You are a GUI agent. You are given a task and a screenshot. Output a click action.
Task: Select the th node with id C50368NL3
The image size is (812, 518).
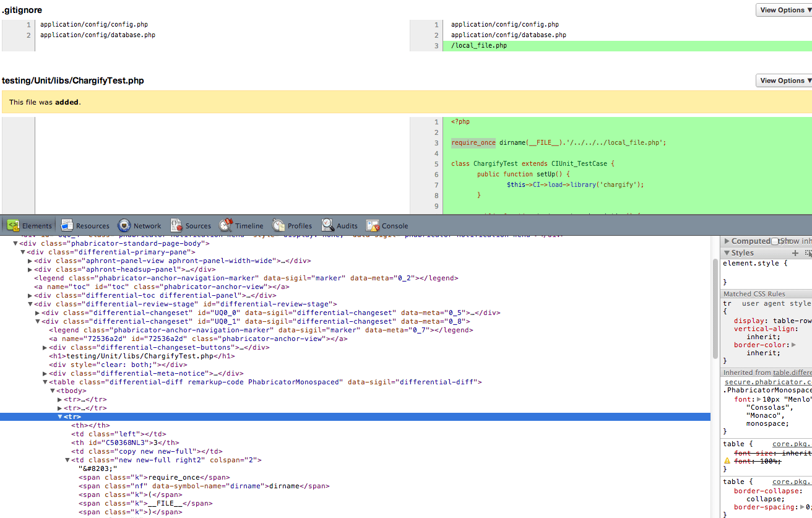click(125, 443)
